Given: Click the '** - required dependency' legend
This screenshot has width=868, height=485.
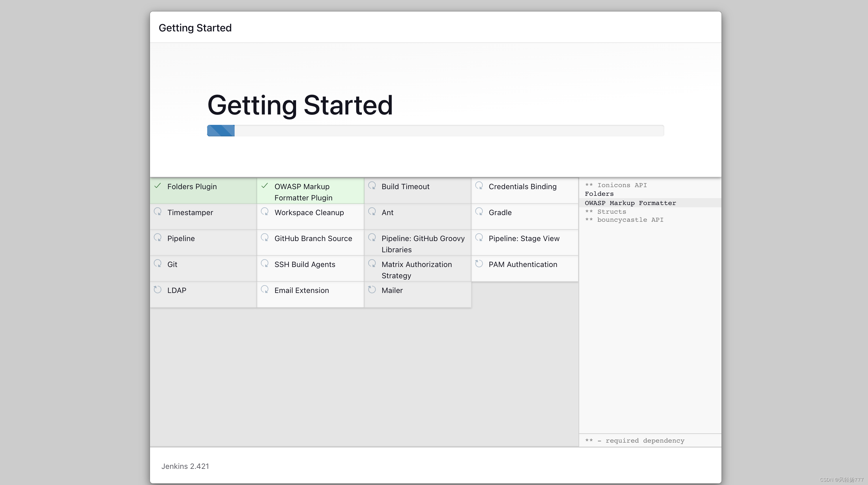Looking at the screenshot, I should point(635,441).
